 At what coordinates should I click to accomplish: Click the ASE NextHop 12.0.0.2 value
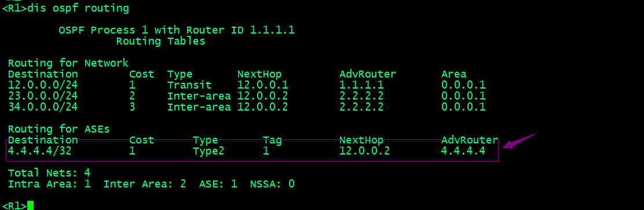pos(364,151)
